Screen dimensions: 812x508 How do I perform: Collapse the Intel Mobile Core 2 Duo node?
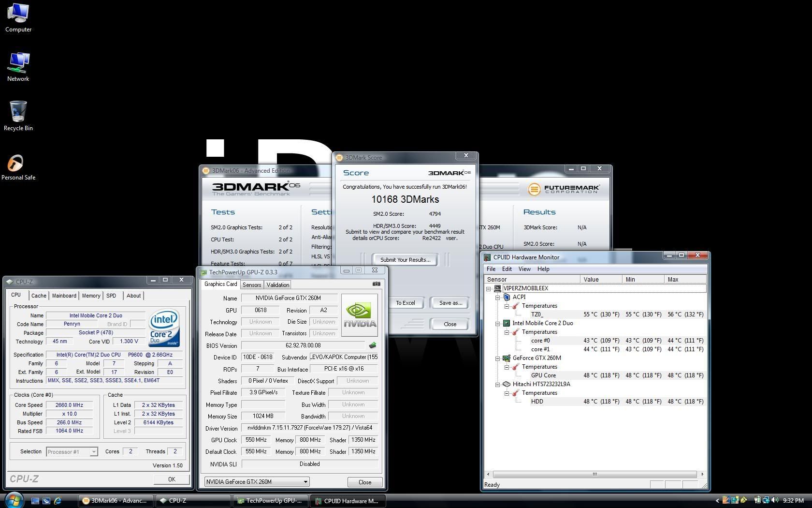(x=497, y=324)
